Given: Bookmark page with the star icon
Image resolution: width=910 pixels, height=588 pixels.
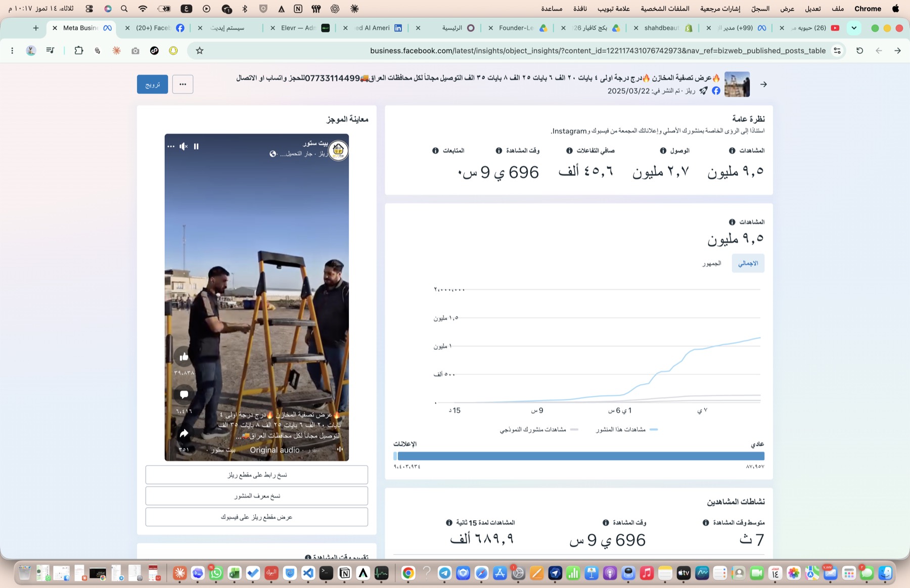Looking at the screenshot, I should click(x=200, y=51).
